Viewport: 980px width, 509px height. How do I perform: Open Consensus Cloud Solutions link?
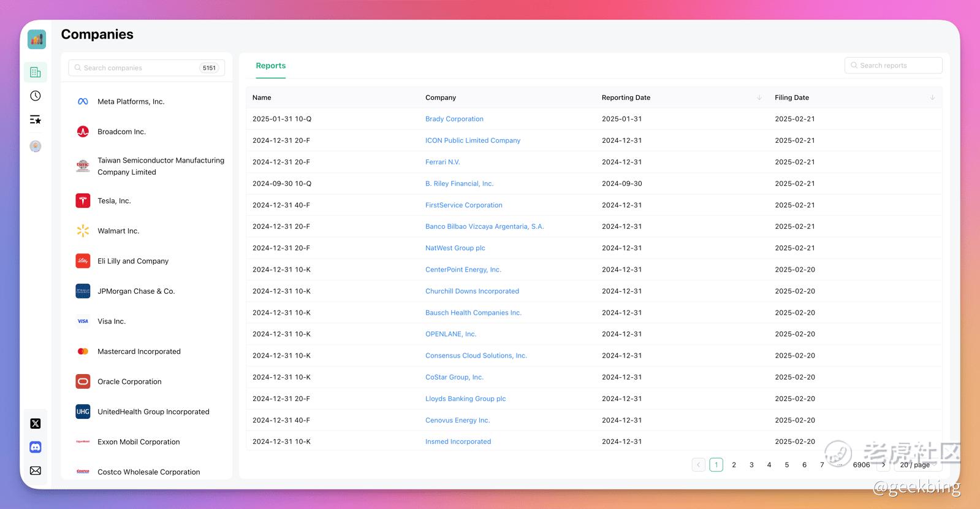[x=476, y=356]
